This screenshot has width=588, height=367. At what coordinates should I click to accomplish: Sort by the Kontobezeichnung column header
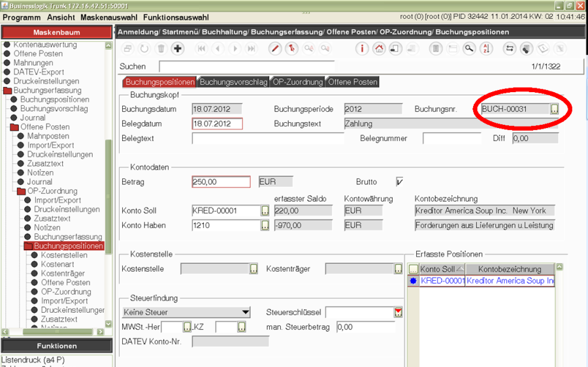510,269
